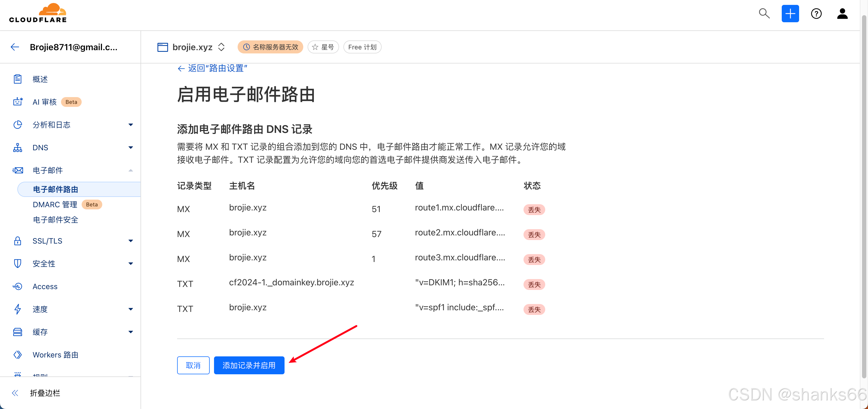Image resolution: width=868 pixels, height=409 pixels.
Task: Expand the DNS section arrow
Action: tap(131, 148)
